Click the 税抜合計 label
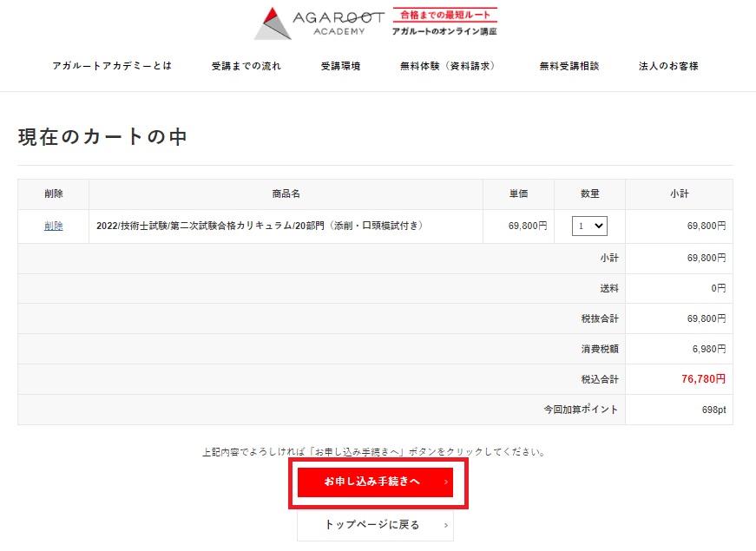This screenshot has width=756, height=551. tap(600, 318)
